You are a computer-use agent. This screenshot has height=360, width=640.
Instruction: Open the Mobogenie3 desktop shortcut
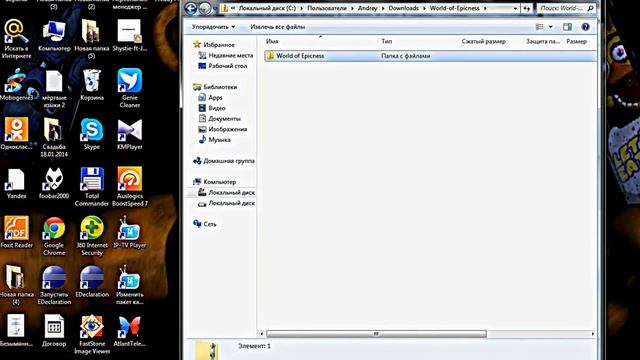pyautogui.click(x=16, y=84)
